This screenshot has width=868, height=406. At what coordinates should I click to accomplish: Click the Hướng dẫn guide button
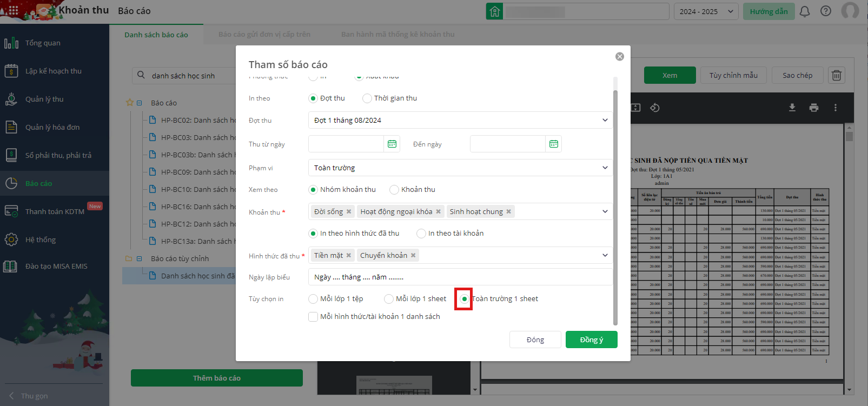[769, 11]
